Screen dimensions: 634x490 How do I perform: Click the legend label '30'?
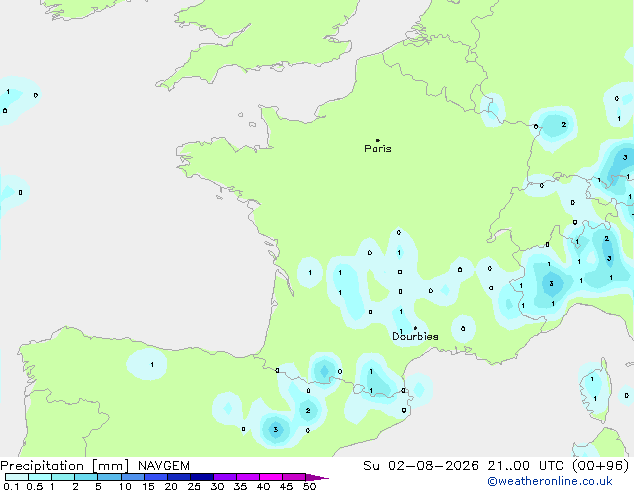(217, 486)
